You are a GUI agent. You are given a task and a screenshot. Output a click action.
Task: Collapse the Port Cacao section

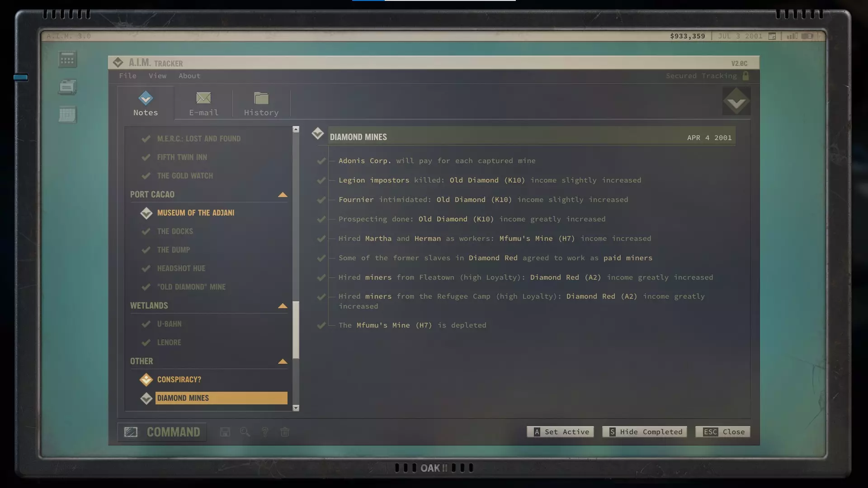coord(283,195)
